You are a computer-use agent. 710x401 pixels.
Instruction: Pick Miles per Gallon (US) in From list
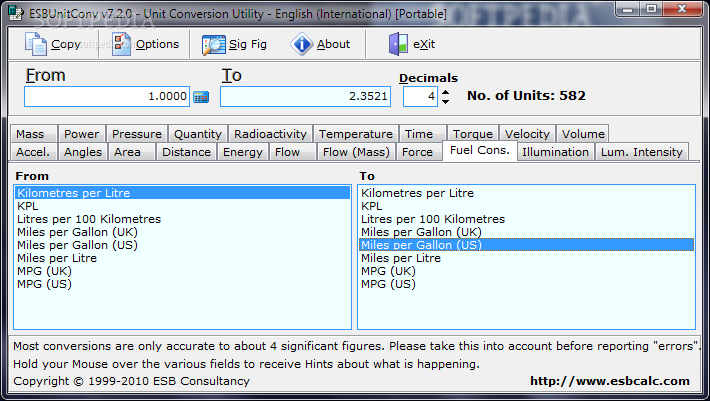pyautogui.click(x=182, y=245)
